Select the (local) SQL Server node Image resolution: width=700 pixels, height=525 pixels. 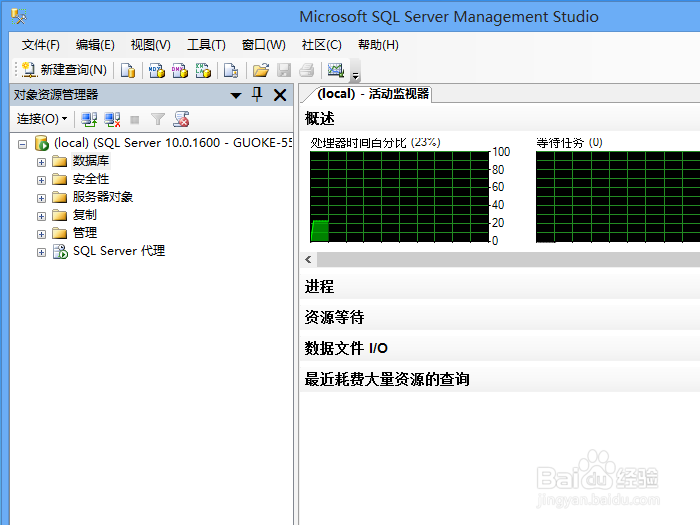172,143
